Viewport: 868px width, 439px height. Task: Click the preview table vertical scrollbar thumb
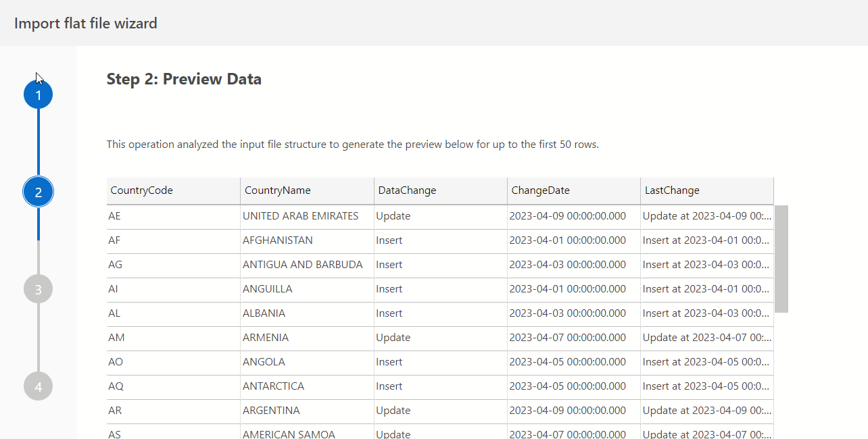point(781,259)
